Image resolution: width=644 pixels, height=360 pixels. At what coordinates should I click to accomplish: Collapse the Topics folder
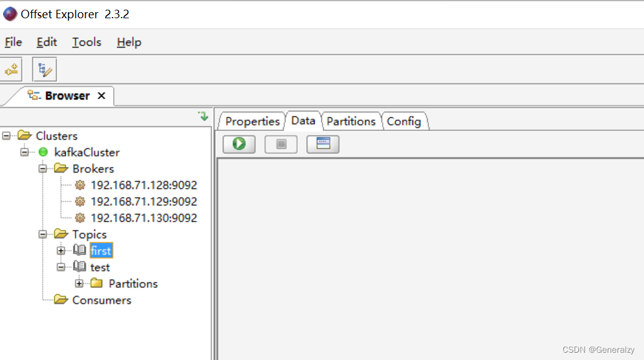click(x=43, y=234)
